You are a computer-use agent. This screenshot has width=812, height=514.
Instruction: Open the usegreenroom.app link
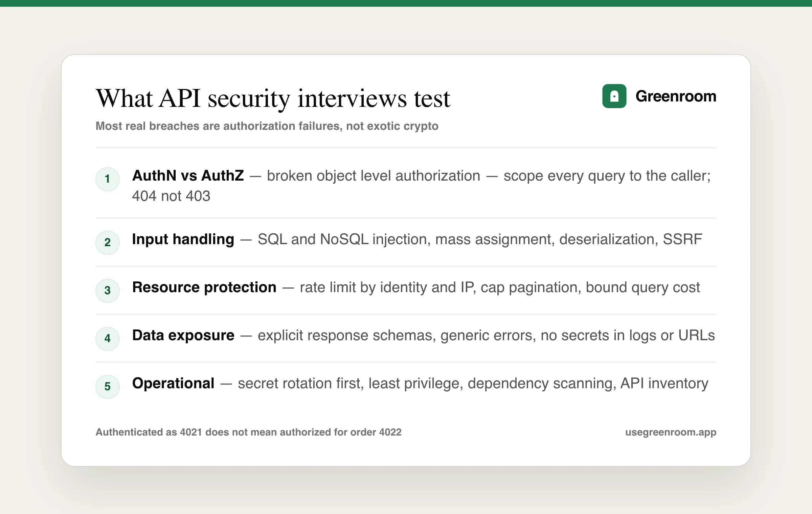pyautogui.click(x=671, y=433)
